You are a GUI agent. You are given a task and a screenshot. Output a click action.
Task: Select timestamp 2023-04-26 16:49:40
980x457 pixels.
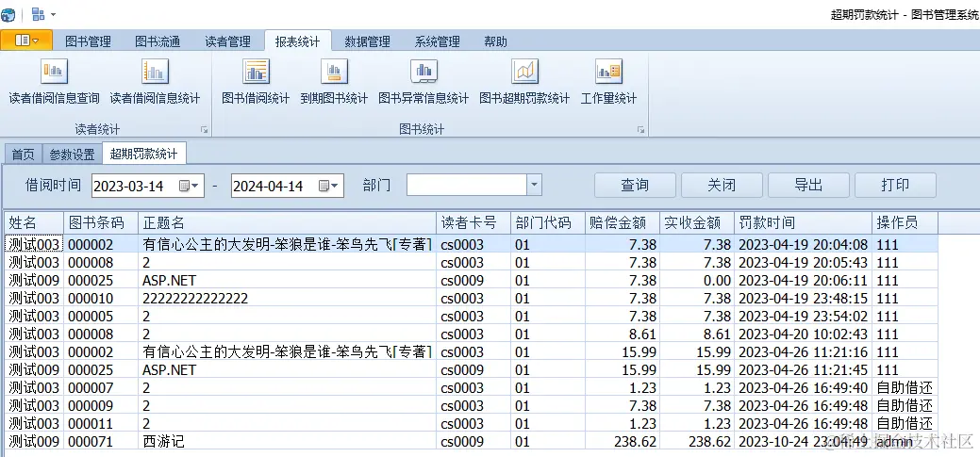pyautogui.click(x=803, y=387)
